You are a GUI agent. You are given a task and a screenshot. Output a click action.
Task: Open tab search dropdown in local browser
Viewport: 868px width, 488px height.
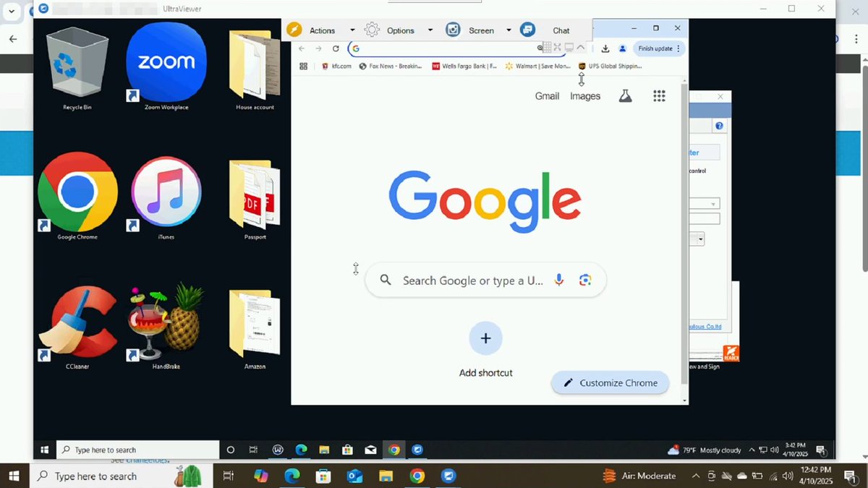pos(12,10)
